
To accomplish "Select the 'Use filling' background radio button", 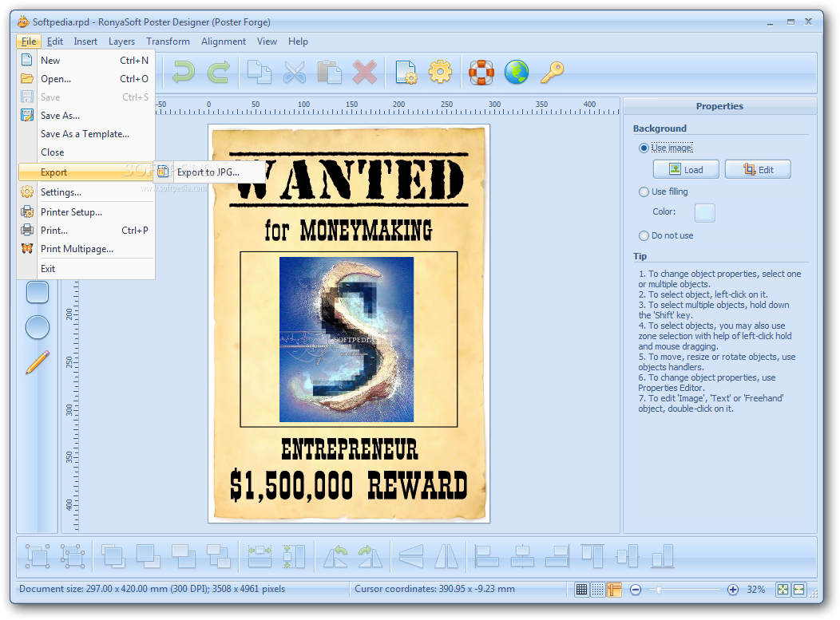I will 644,192.
